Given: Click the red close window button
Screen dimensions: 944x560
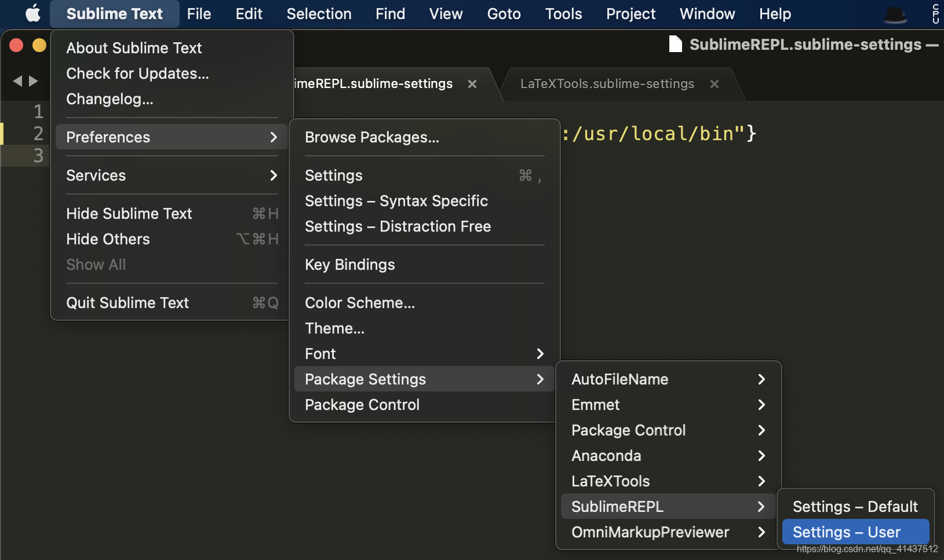Looking at the screenshot, I should (16, 45).
